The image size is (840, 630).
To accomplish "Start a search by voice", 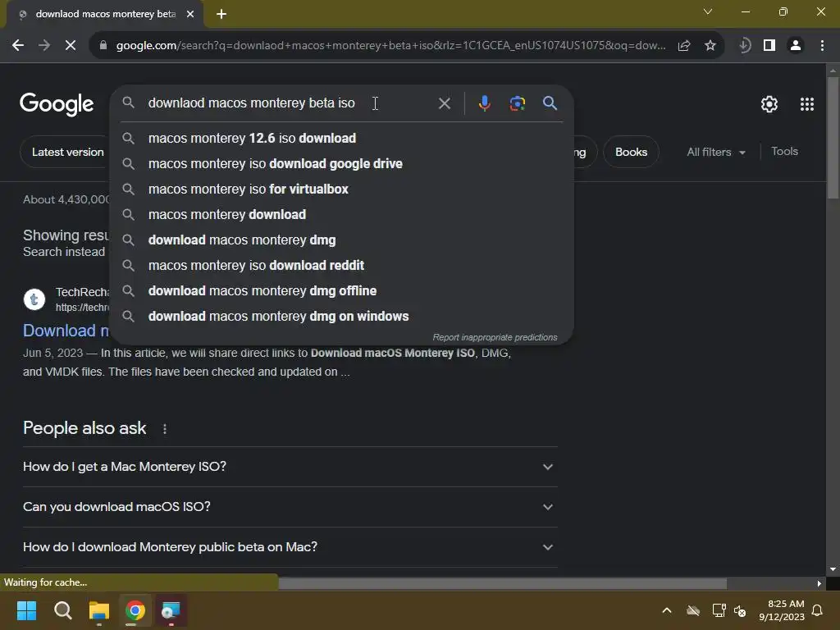I will pyautogui.click(x=484, y=103).
